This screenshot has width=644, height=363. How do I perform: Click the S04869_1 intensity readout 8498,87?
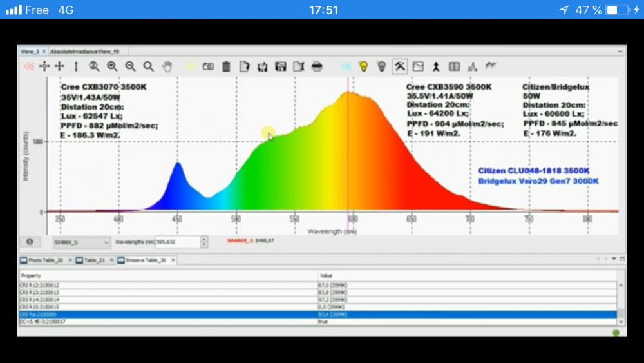[251, 240]
